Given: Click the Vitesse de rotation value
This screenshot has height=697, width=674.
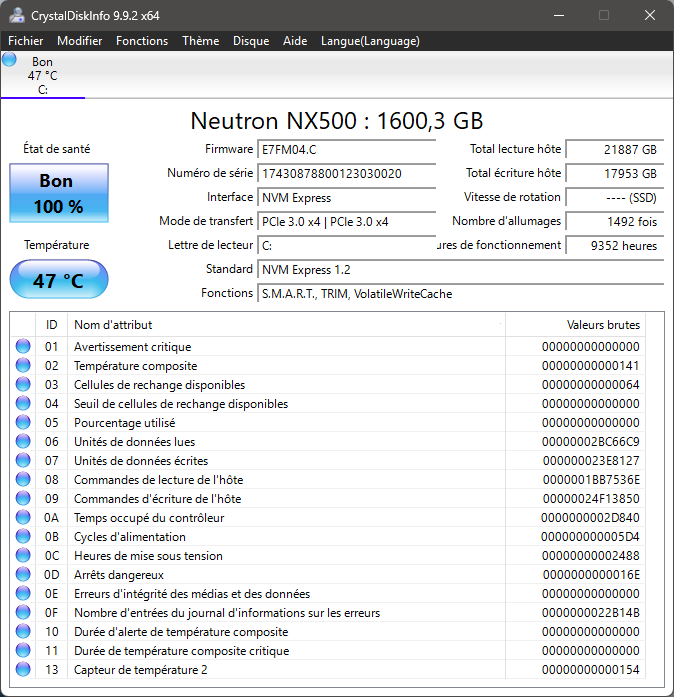Looking at the screenshot, I should 615,197.
